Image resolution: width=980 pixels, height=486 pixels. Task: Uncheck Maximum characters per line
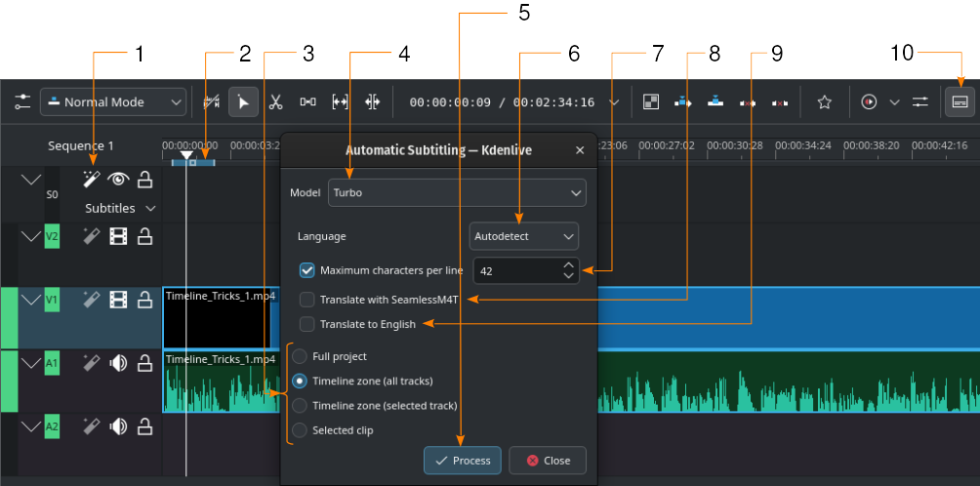coord(306,270)
